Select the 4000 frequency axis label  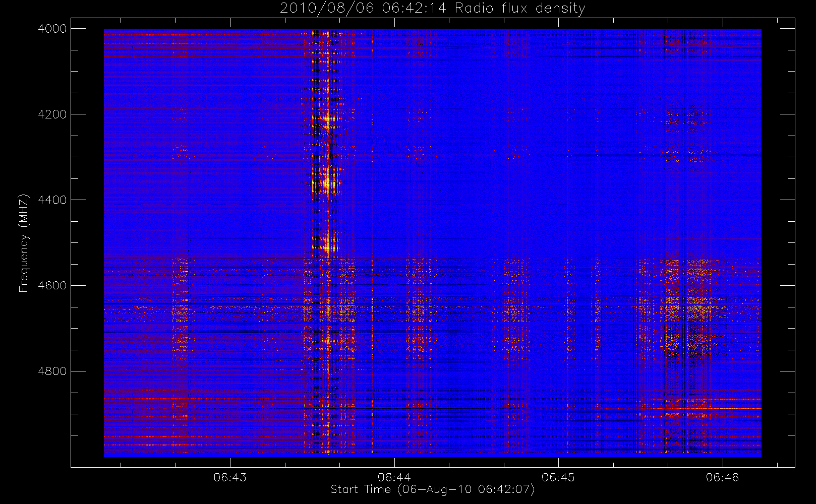point(52,29)
